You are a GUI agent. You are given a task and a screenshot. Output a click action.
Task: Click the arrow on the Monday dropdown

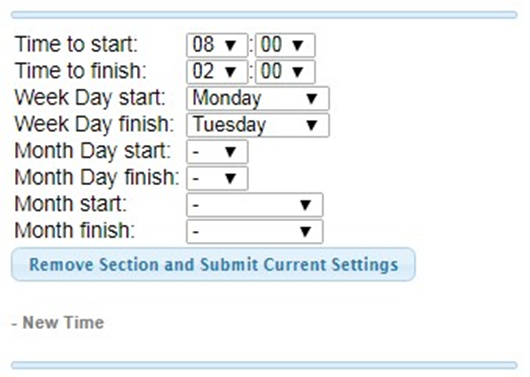pyautogui.click(x=311, y=99)
